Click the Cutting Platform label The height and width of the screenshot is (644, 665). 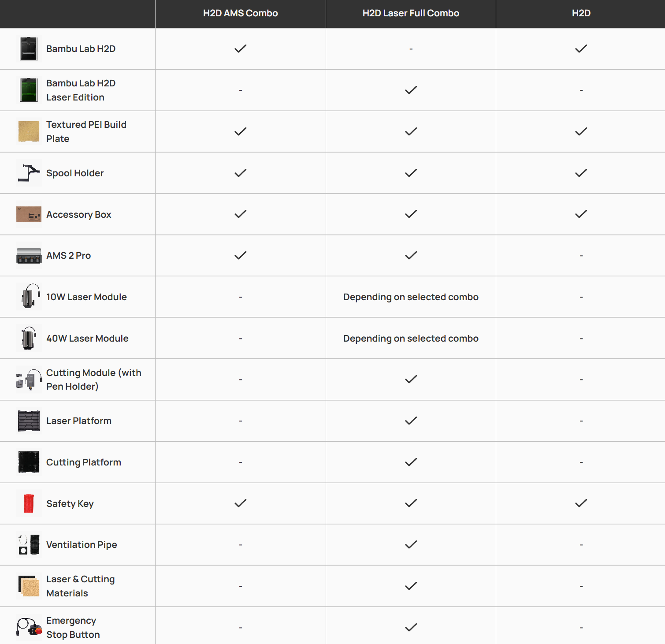coord(84,462)
